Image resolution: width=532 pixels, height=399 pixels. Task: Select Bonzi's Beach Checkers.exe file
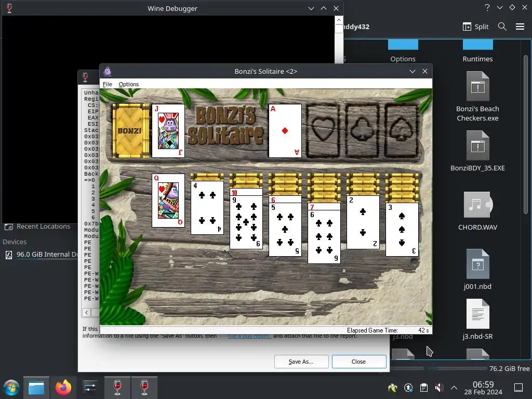tap(477, 97)
